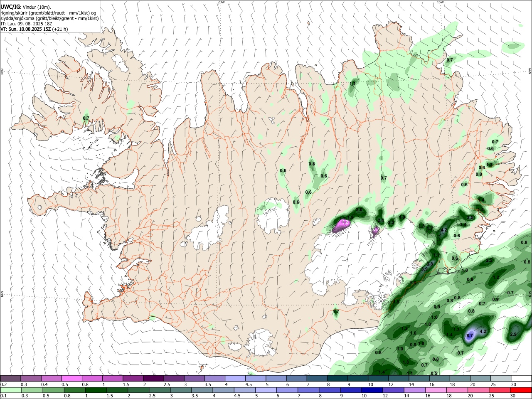532x399 pixels.
Task: Click the 8.7 precipitation value
Action: pyautogui.click(x=470, y=335)
